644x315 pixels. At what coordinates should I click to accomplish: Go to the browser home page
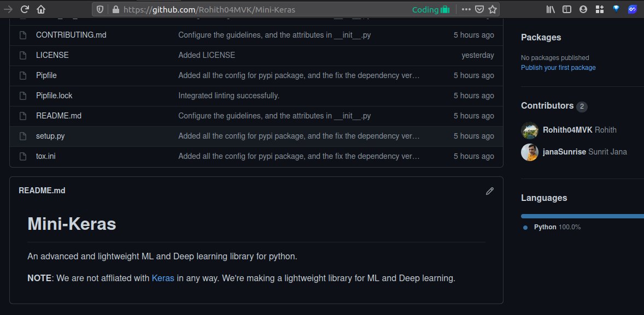[41, 9]
